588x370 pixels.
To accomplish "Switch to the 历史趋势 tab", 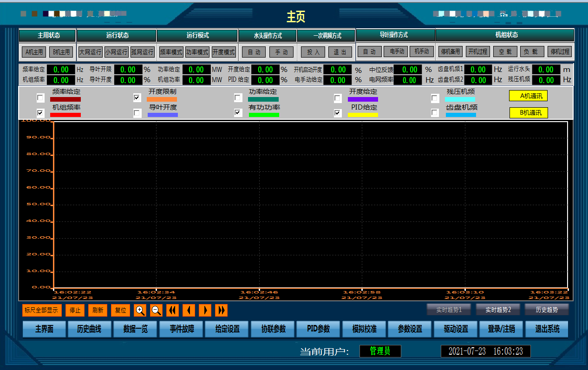I will point(547,310).
